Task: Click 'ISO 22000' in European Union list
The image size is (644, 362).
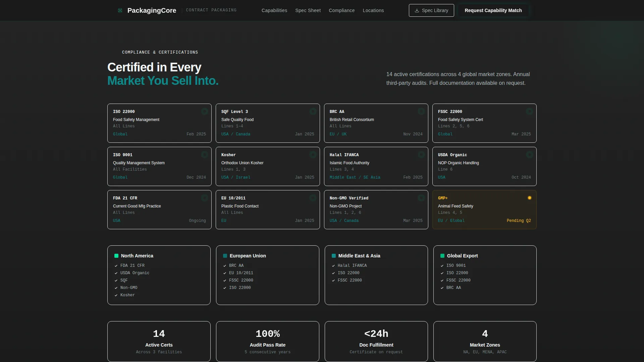Action: [240, 288]
